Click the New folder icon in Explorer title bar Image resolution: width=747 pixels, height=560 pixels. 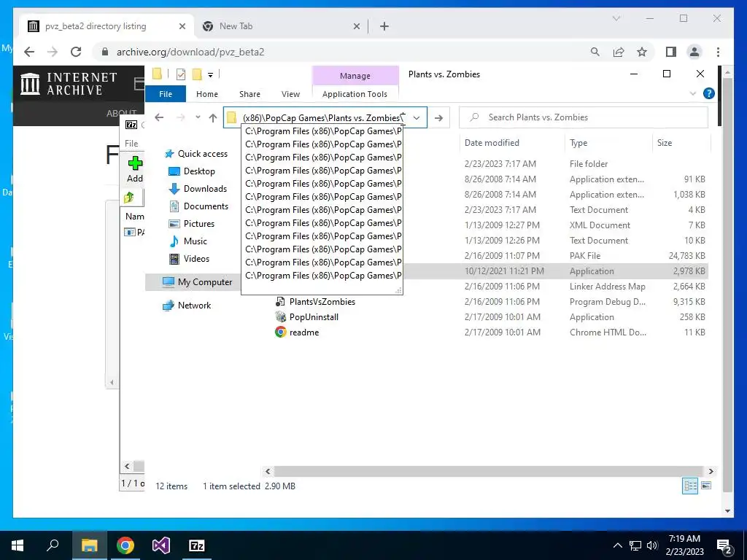(197, 74)
